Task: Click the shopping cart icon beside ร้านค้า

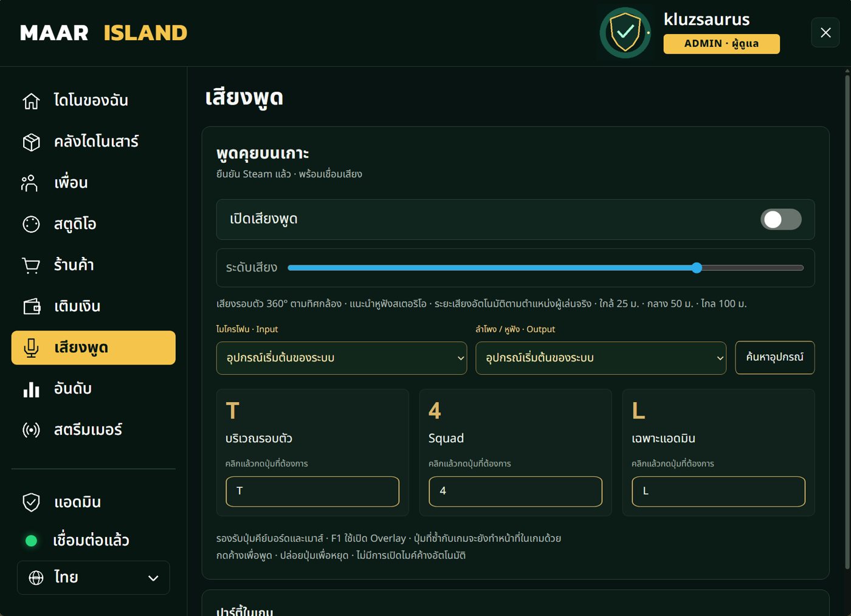Action: [x=31, y=265]
